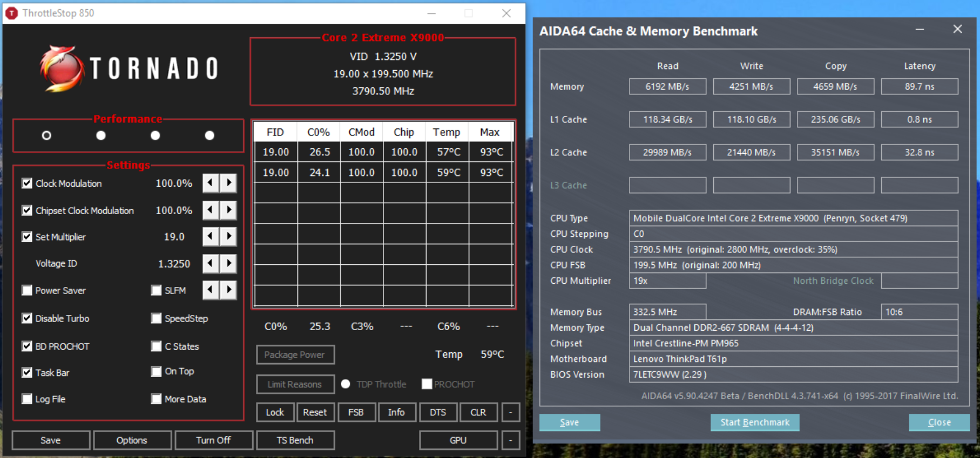Decrease Chipset Clock Modulation with left arrow

211,210
